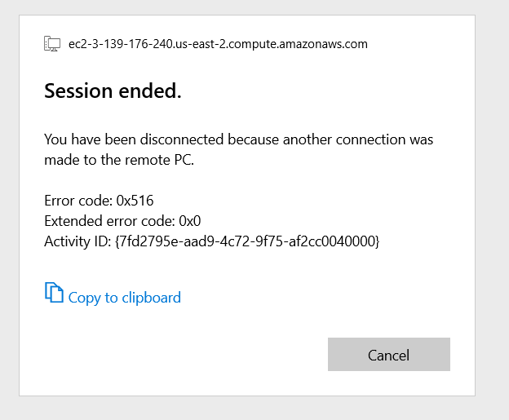The image size is (509, 420).
Task: Click the 'Extended error code:' label
Action: (x=110, y=221)
